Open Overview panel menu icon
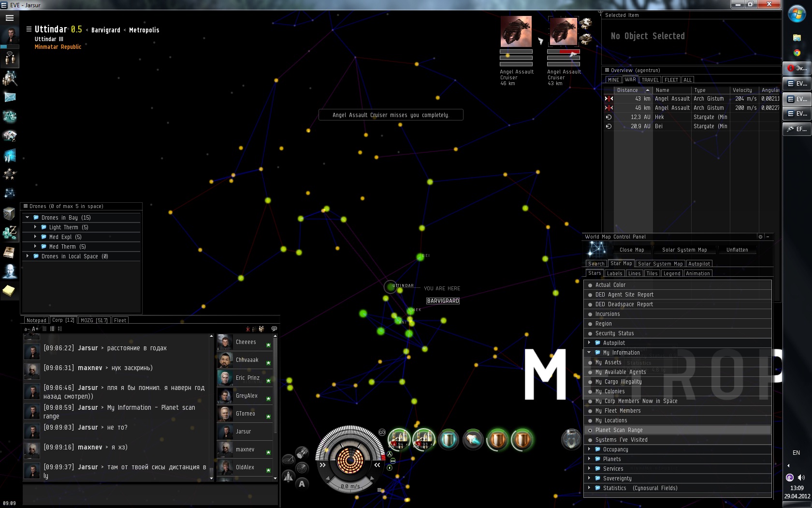The image size is (812, 508). (607, 70)
